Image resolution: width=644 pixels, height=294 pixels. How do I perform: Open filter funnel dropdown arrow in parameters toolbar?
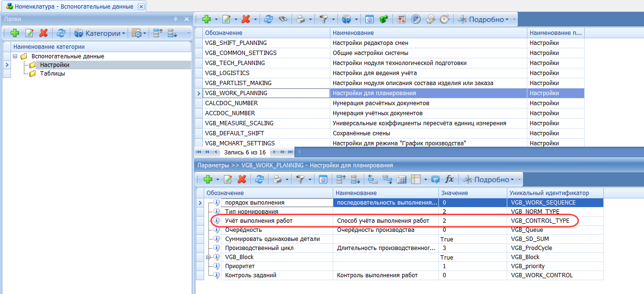[x=309, y=180]
